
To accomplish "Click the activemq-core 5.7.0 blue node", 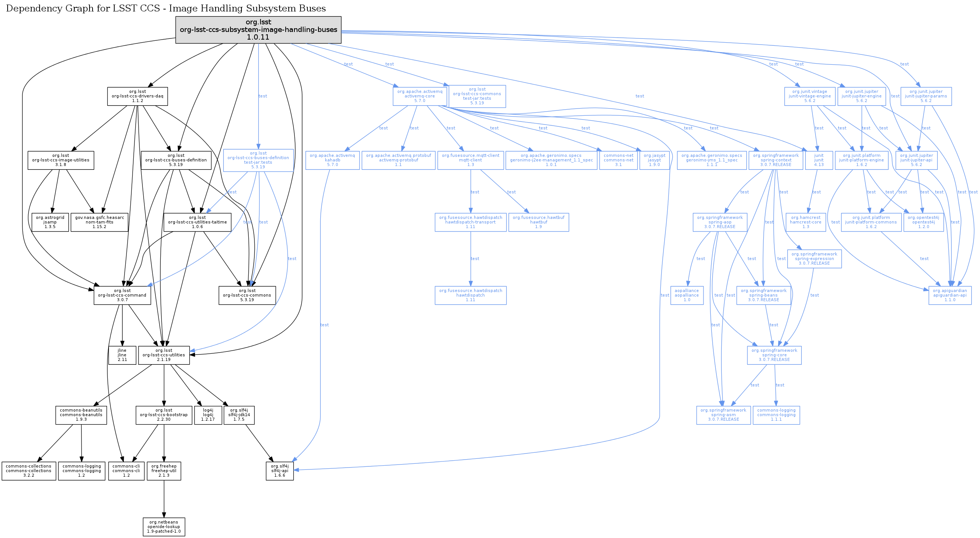I will (420, 96).
